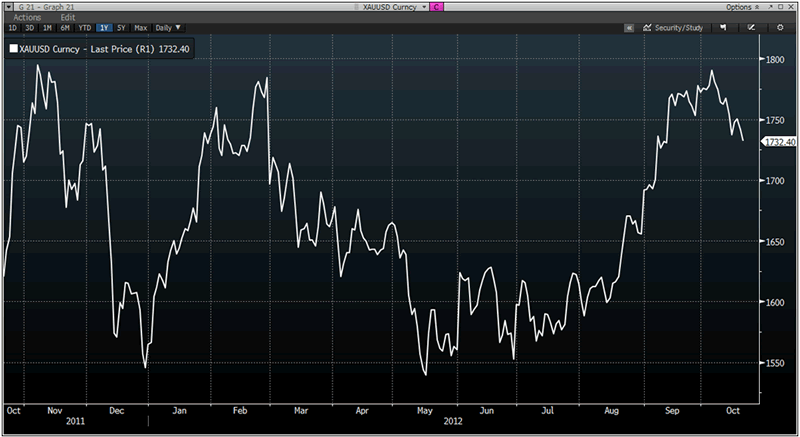Click the Security/Study button
The height and width of the screenshot is (437, 800).
674,28
